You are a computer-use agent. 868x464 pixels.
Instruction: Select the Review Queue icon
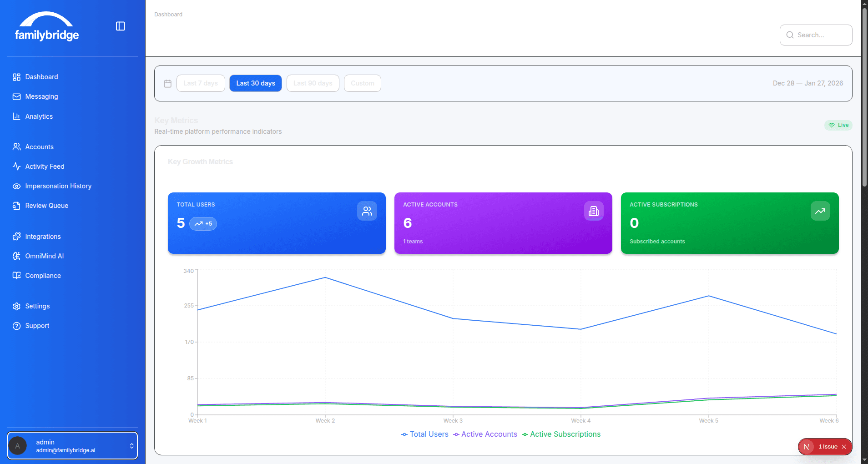point(16,206)
